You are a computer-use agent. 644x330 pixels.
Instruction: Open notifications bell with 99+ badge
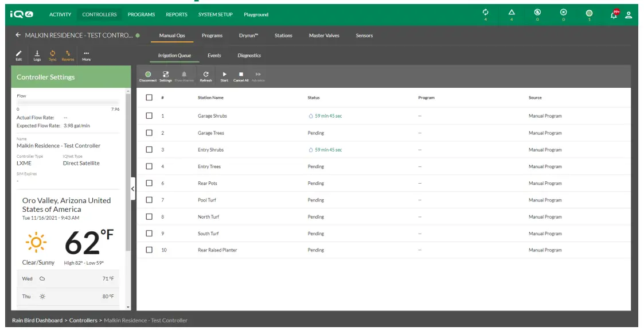(x=614, y=14)
